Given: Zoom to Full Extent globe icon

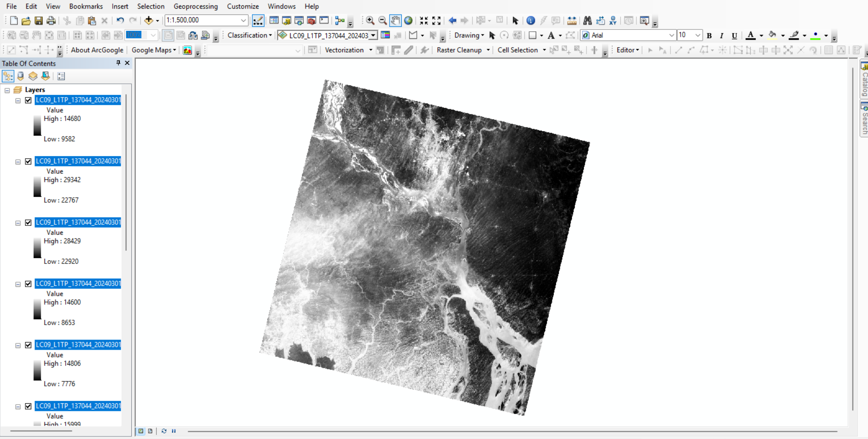Looking at the screenshot, I should click(x=409, y=20).
